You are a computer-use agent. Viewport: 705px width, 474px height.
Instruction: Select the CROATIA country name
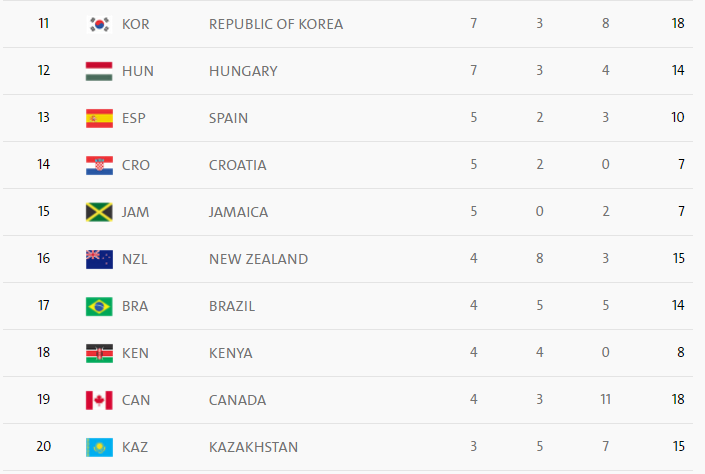[238, 165]
